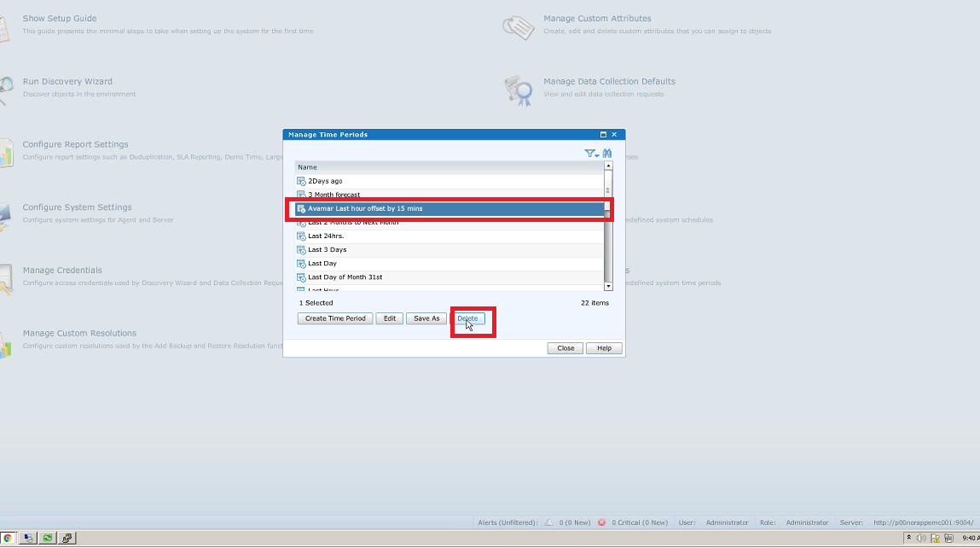This screenshot has width=980, height=548.
Task: Click the icon next to Last 3 Days
Action: (301, 249)
